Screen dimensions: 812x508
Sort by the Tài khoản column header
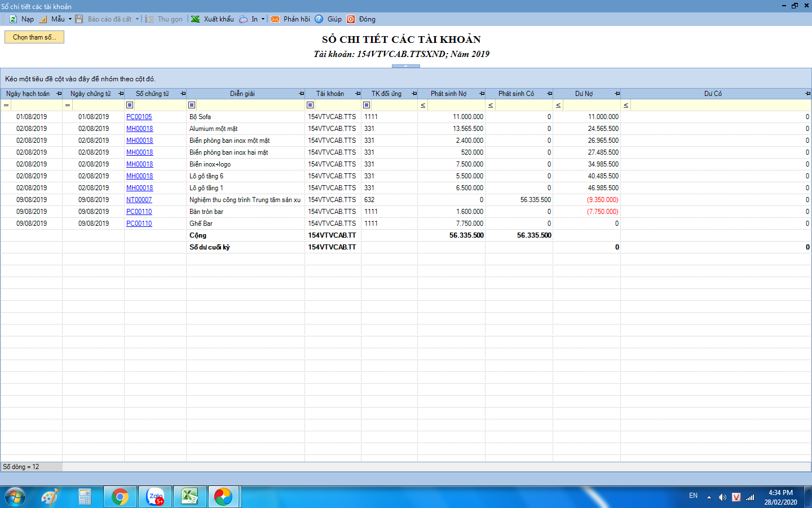click(x=330, y=94)
